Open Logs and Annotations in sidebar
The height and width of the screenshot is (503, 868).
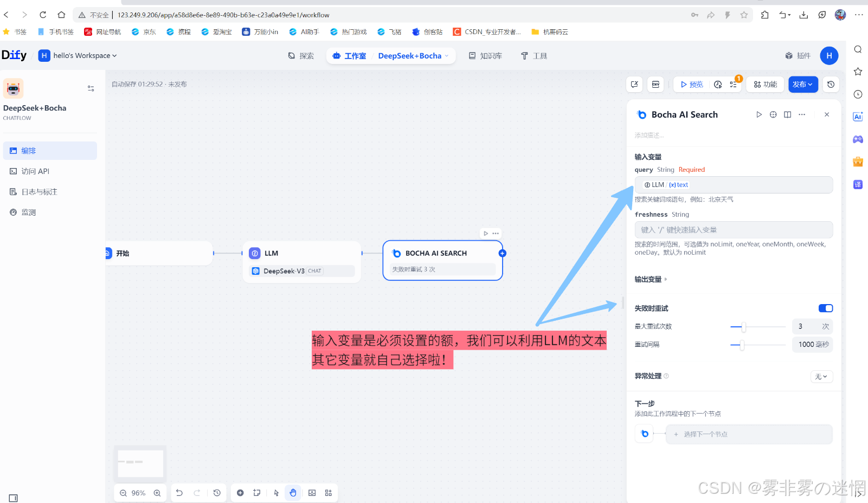[x=50, y=192]
